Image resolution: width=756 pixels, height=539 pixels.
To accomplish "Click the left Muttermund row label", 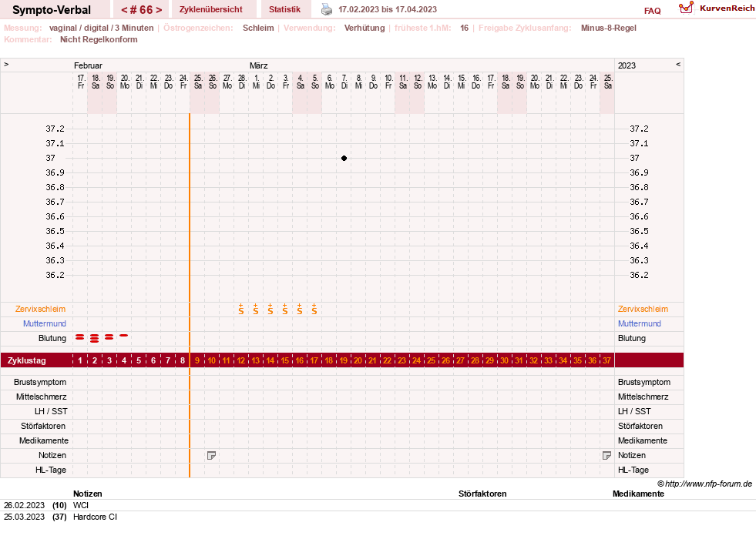I will pos(45,323).
